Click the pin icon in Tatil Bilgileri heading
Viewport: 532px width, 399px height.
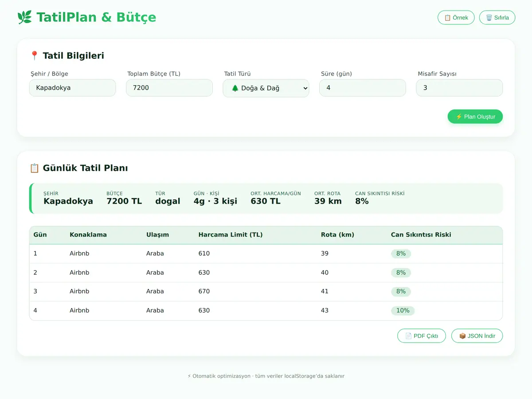pos(34,55)
